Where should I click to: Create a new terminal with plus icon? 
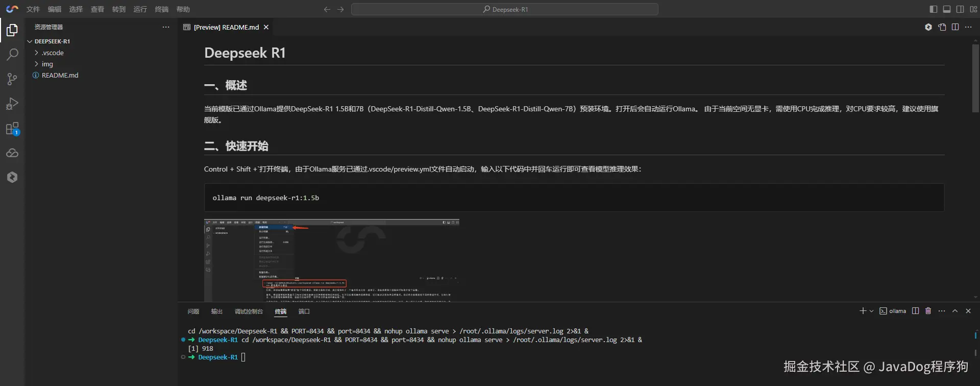(x=863, y=311)
